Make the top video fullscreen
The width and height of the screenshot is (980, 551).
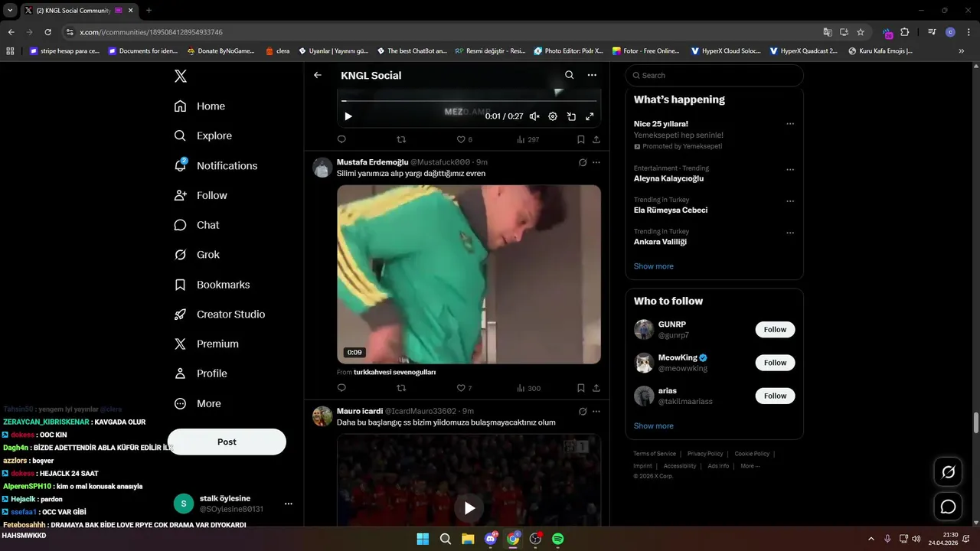590,116
